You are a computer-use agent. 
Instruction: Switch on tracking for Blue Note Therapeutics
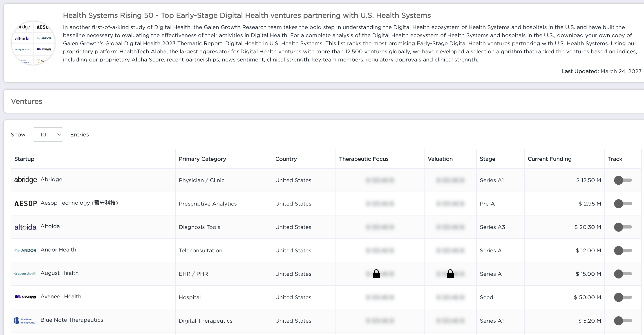(x=623, y=321)
